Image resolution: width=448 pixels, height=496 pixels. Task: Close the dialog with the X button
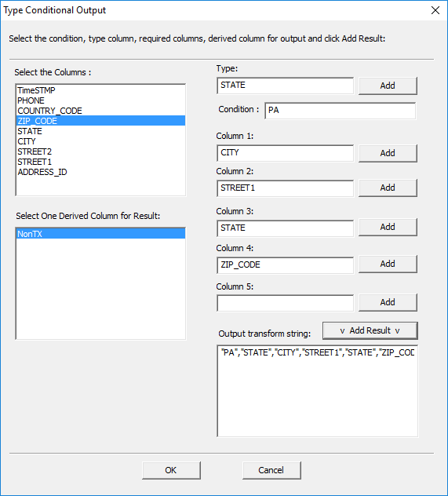[x=435, y=10]
